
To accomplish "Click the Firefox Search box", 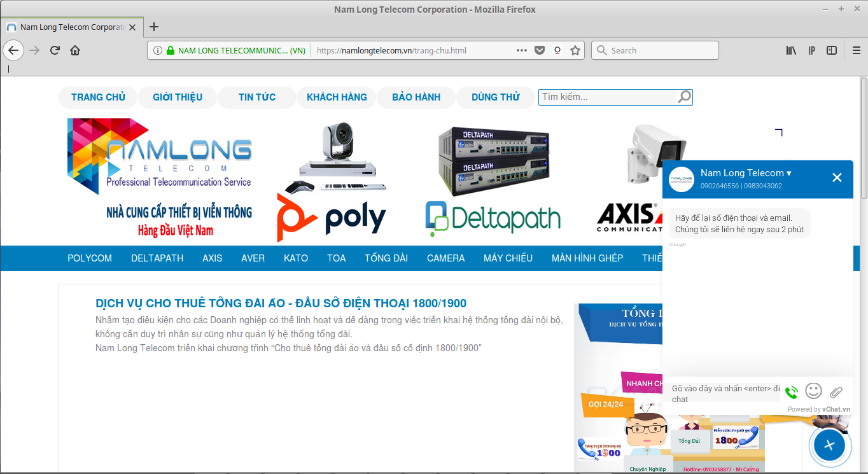I will coord(655,50).
